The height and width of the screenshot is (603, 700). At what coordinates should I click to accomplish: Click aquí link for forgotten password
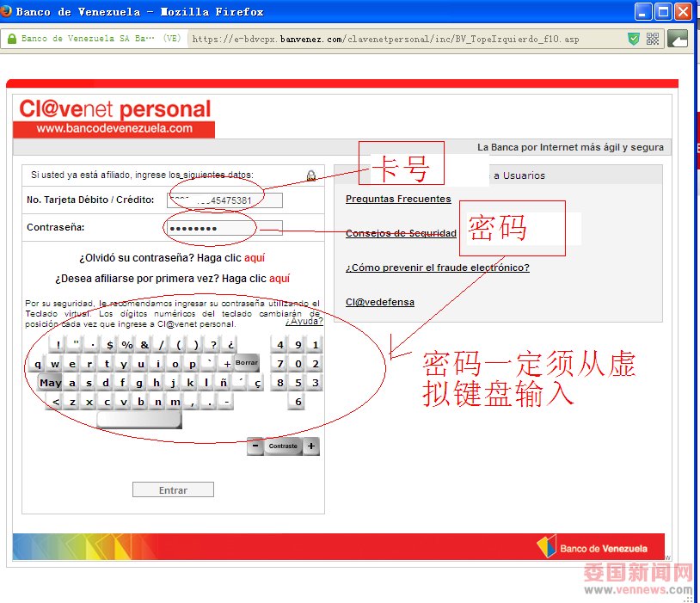[255, 258]
